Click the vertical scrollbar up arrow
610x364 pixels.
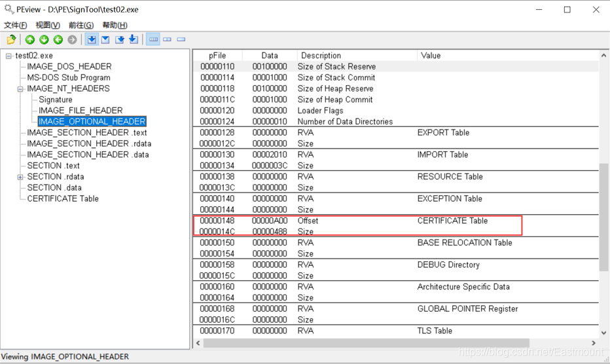point(603,56)
